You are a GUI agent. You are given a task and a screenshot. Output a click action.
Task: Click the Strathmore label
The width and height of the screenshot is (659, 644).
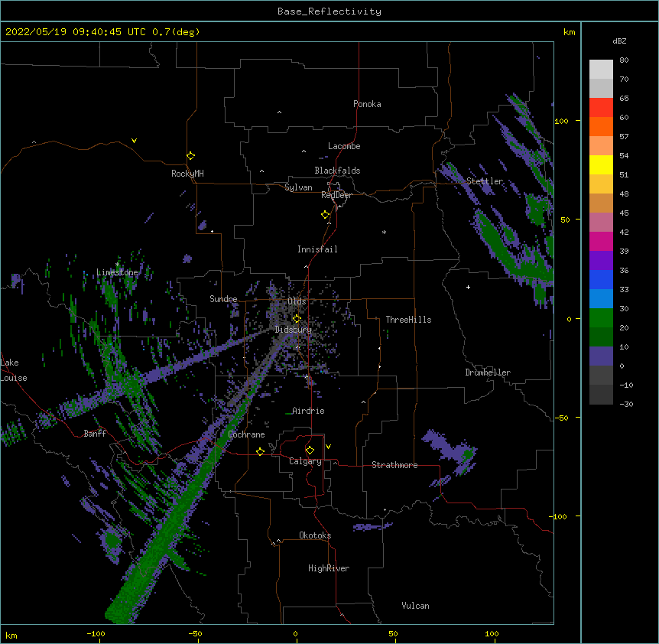(x=394, y=465)
